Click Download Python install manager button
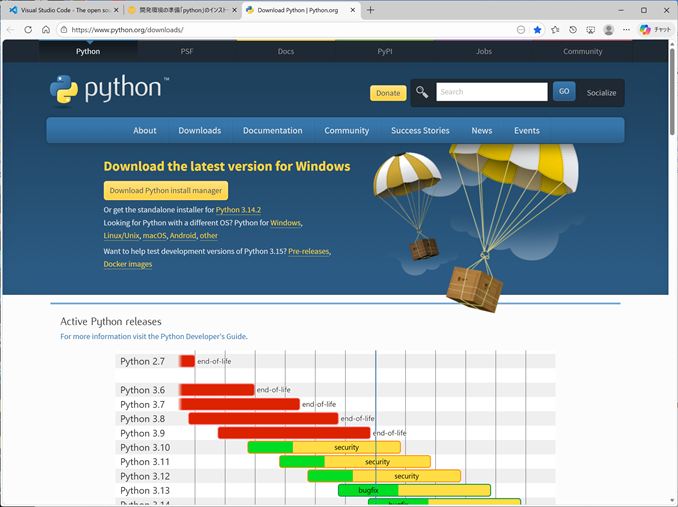Viewport: 678px width, 507px height. (166, 190)
